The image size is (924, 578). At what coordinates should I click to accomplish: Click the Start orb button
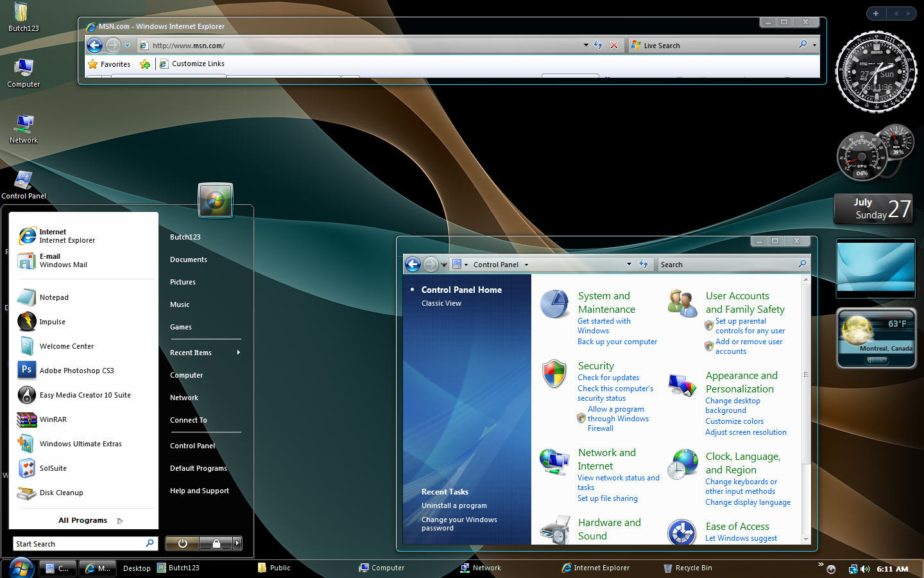[x=21, y=568]
